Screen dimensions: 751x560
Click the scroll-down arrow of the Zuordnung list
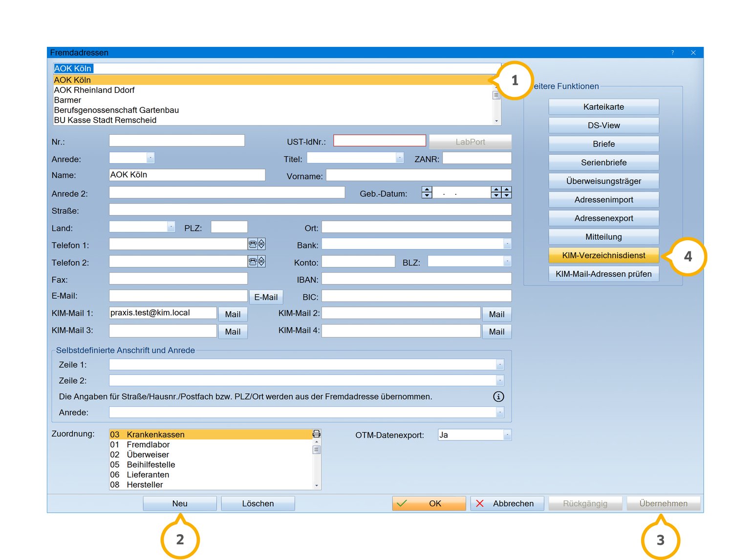[317, 485]
